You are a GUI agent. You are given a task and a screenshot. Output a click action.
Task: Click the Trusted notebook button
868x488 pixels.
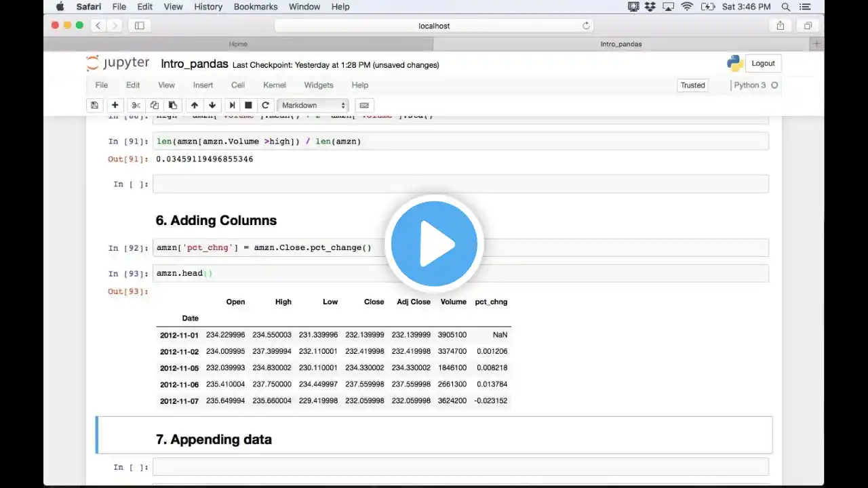click(693, 85)
